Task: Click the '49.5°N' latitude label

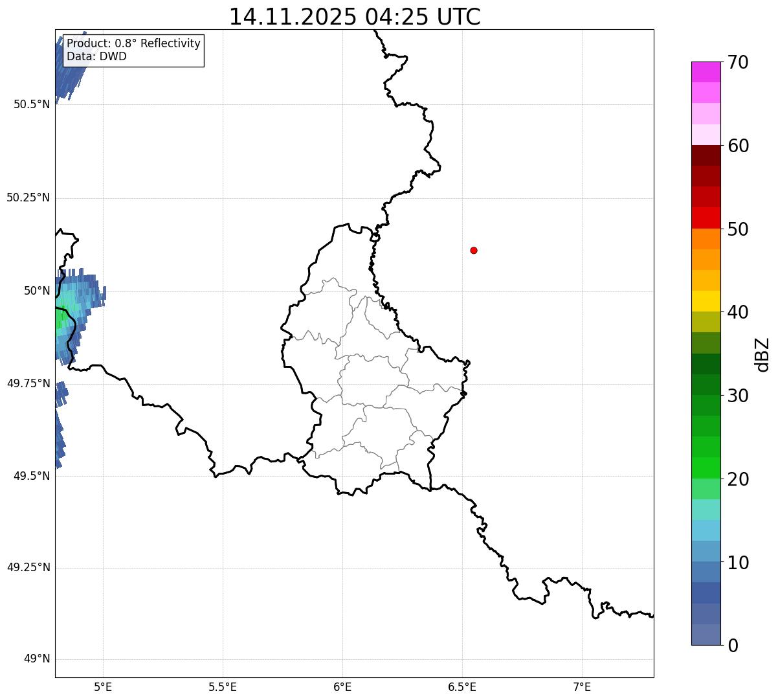Action: [x=32, y=476]
